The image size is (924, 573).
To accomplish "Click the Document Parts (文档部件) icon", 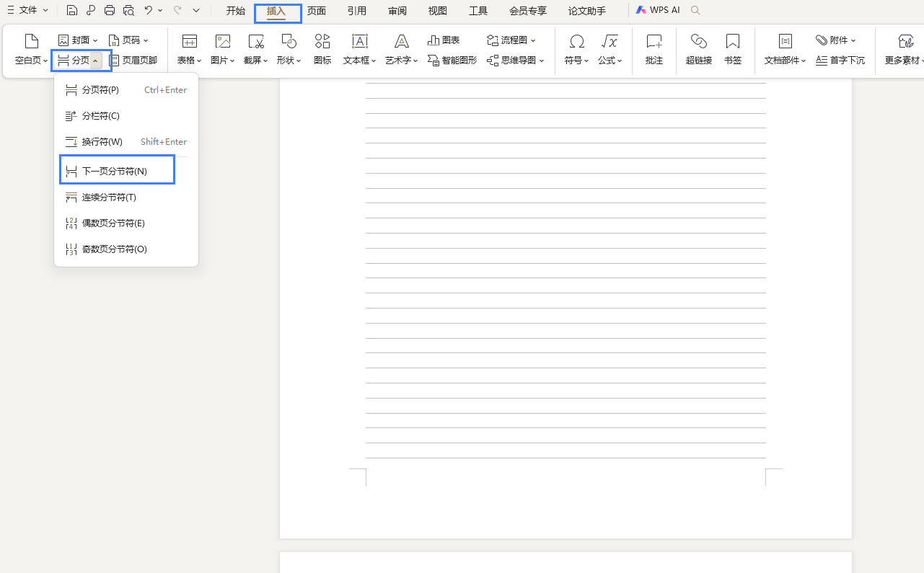I will point(786,41).
